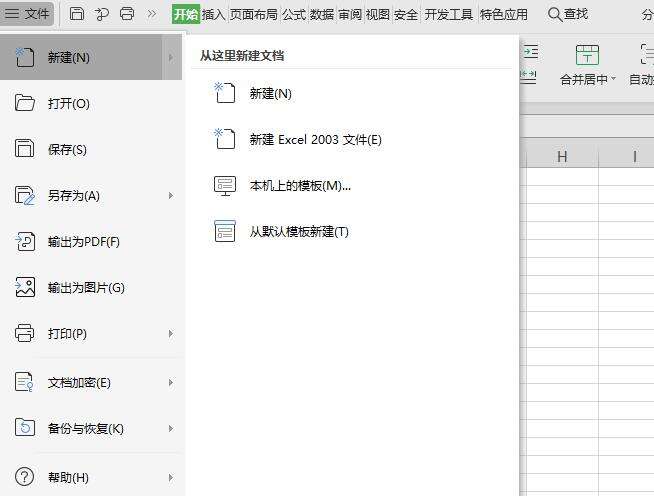Click the PDF export icon beside 输出为PDF(F)

tap(25, 241)
